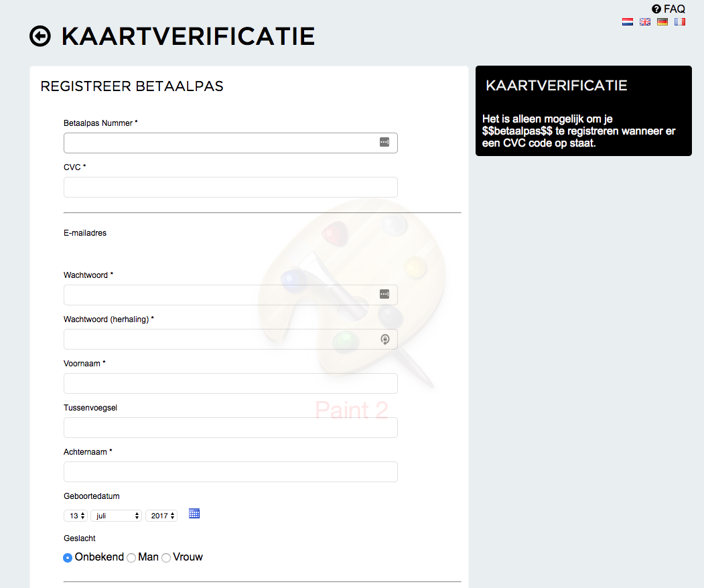Switch language using the Dutch flag

point(628,22)
